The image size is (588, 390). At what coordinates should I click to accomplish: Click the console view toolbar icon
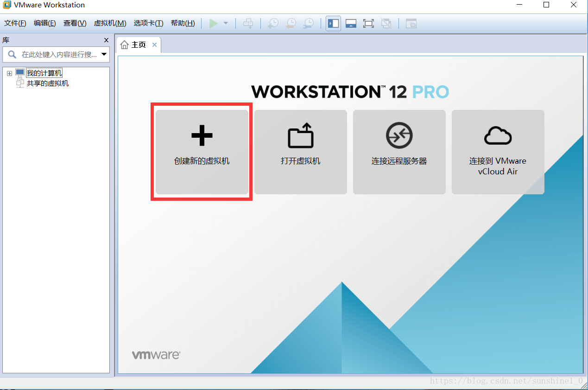(x=411, y=23)
